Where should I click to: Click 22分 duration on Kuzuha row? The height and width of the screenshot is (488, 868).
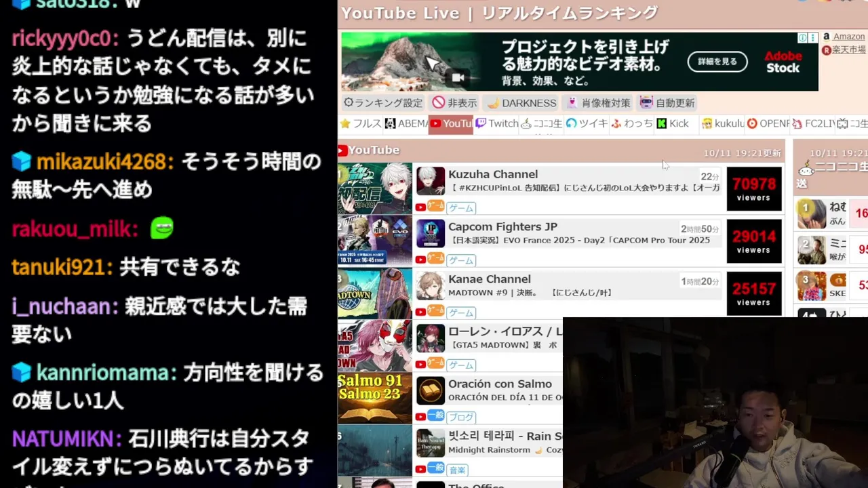click(710, 177)
